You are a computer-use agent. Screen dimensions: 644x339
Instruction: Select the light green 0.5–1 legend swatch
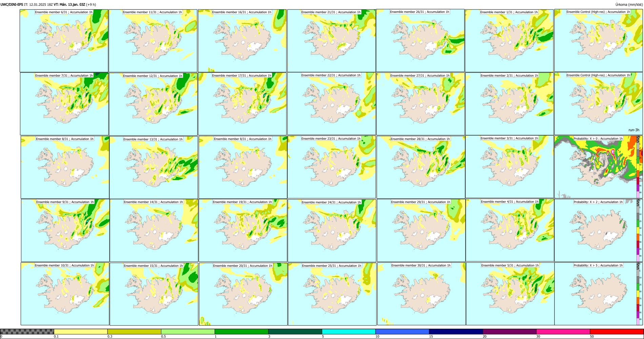click(188, 332)
